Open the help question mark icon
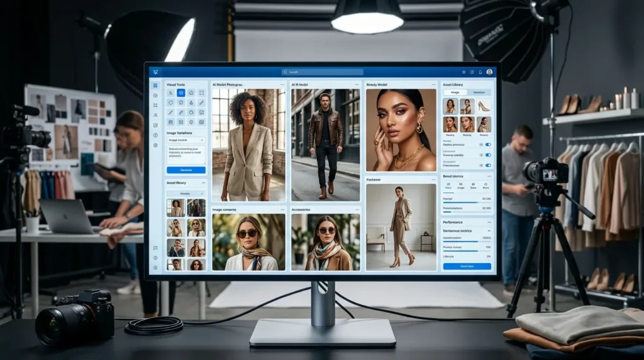This screenshot has width=644, height=360. pyautogui.click(x=472, y=72)
